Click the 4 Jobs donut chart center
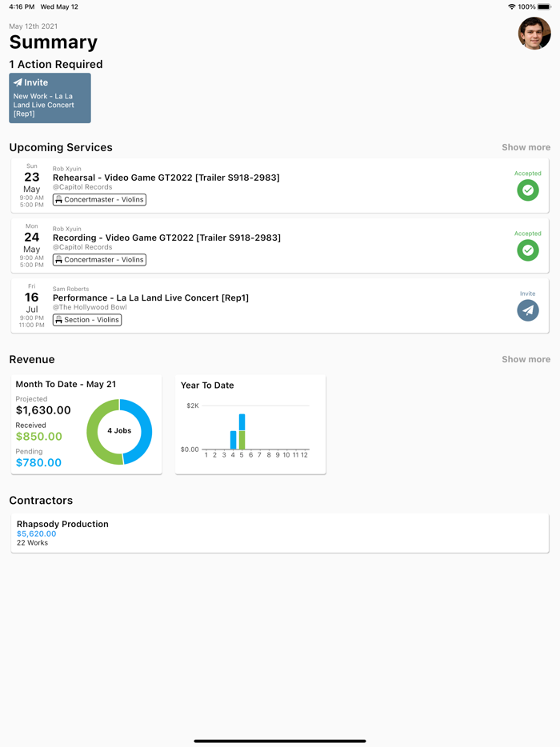 (119, 430)
